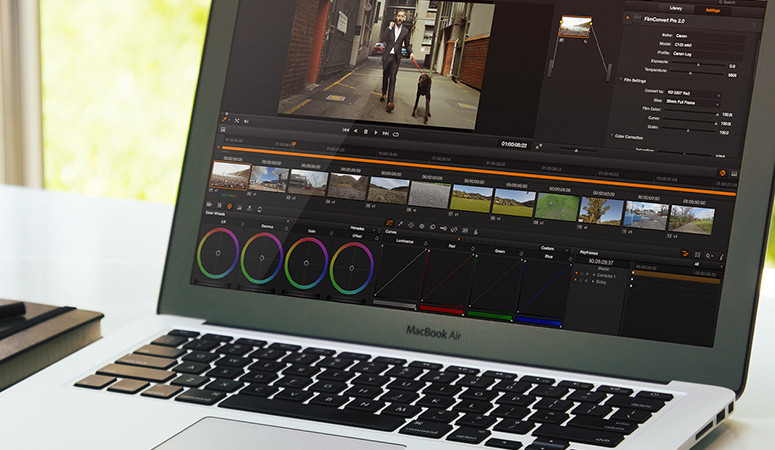Image resolution: width=775 pixels, height=450 pixels.
Task: Expand viewer with the arrows beside timecode
Action: [538, 146]
